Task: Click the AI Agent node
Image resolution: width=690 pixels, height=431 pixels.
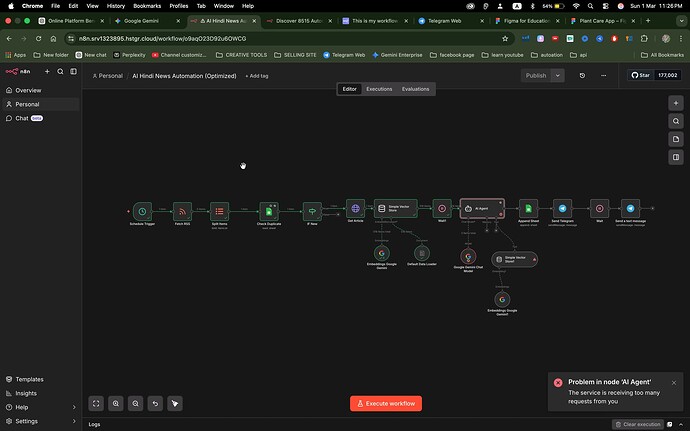Action: [x=480, y=209]
